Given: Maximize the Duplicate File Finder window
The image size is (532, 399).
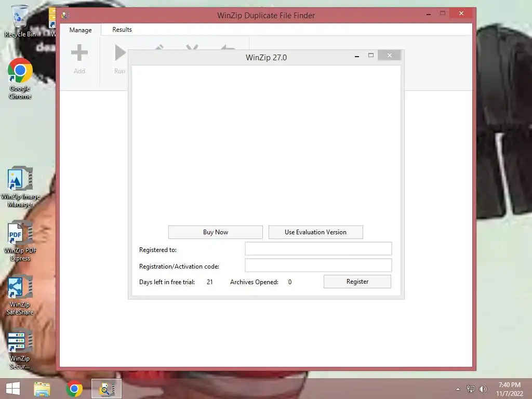Looking at the screenshot, I should tap(443, 13).
